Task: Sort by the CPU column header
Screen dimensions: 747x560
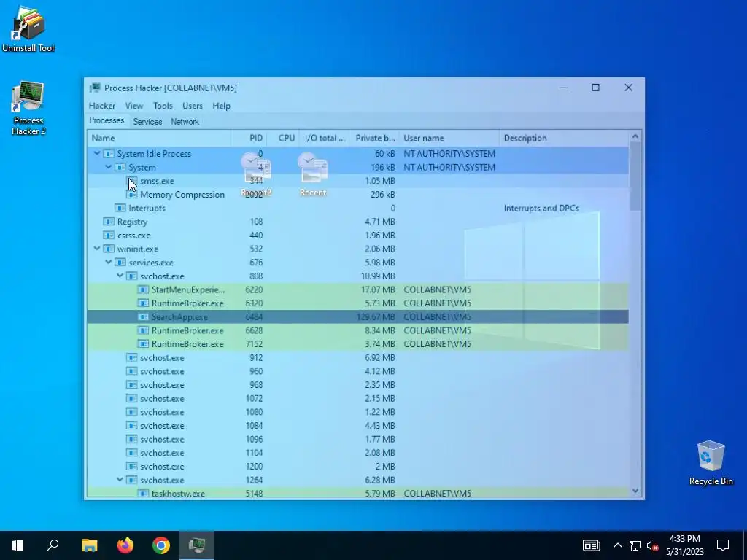Action: pyautogui.click(x=284, y=138)
